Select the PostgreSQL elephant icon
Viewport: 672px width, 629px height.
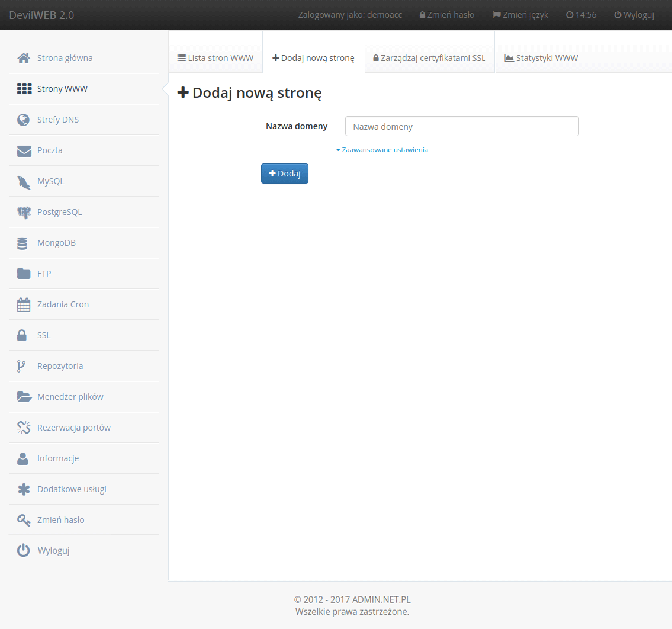[24, 212]
